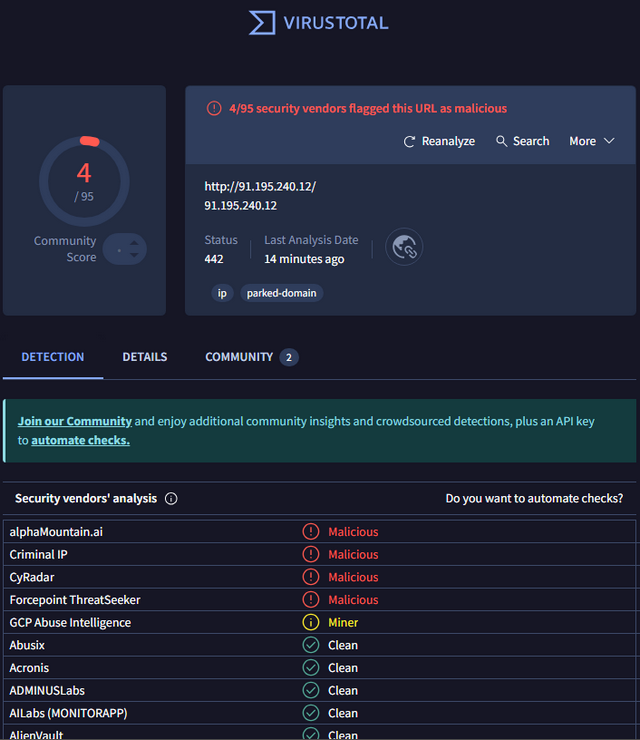This screenshot has width=640, height=740.
Task: Click the ADMINUSLabs clean checkmark icon
Action: tap(311, 690)
